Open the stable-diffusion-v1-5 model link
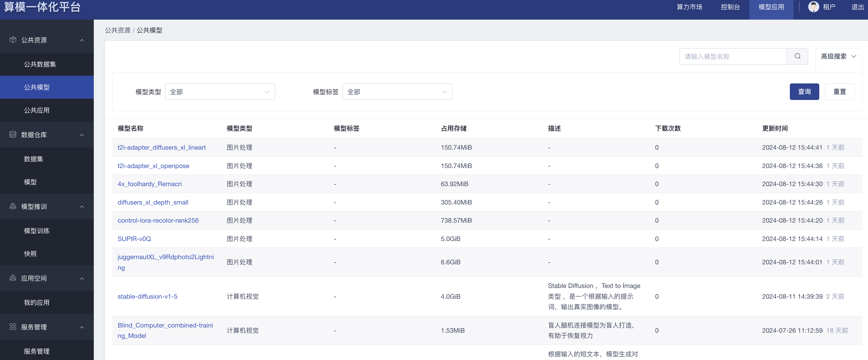The height and width of the screenshot is (360, 868). pos(147,296)
